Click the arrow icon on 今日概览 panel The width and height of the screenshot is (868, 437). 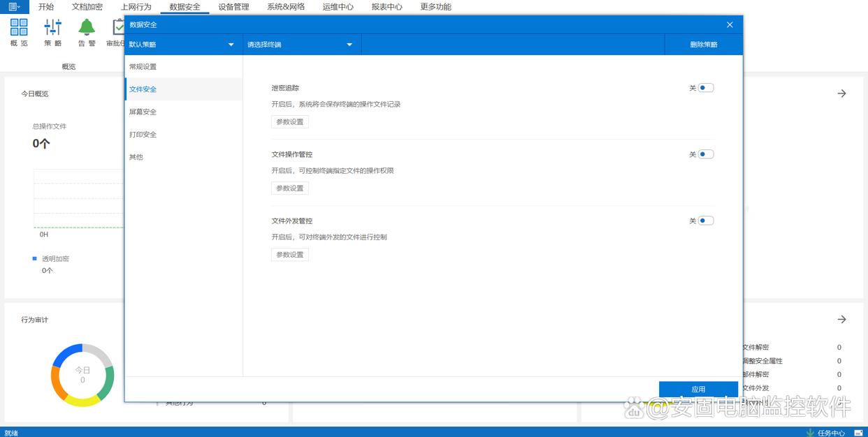[841, 94]
